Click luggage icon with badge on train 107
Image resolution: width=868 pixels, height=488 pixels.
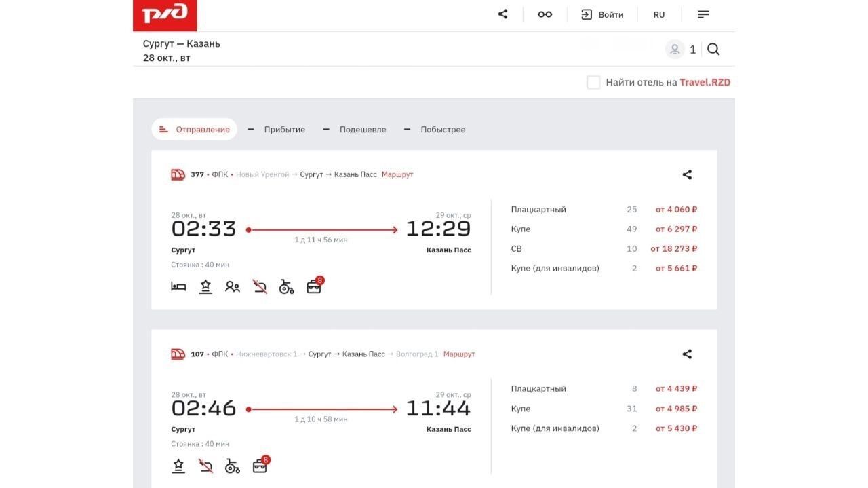(260, 466)
